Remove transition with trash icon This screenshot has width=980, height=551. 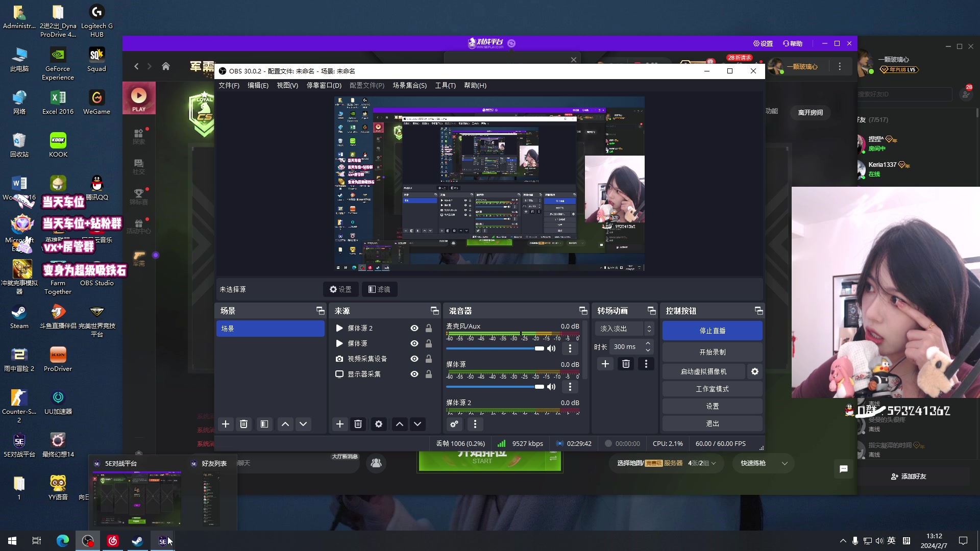tap(626, 364)
